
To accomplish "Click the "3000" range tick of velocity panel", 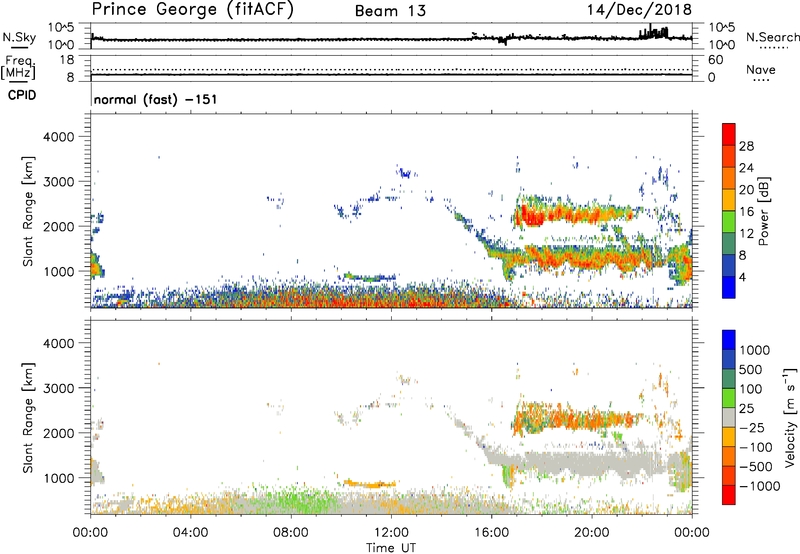I will click(58, 388).
